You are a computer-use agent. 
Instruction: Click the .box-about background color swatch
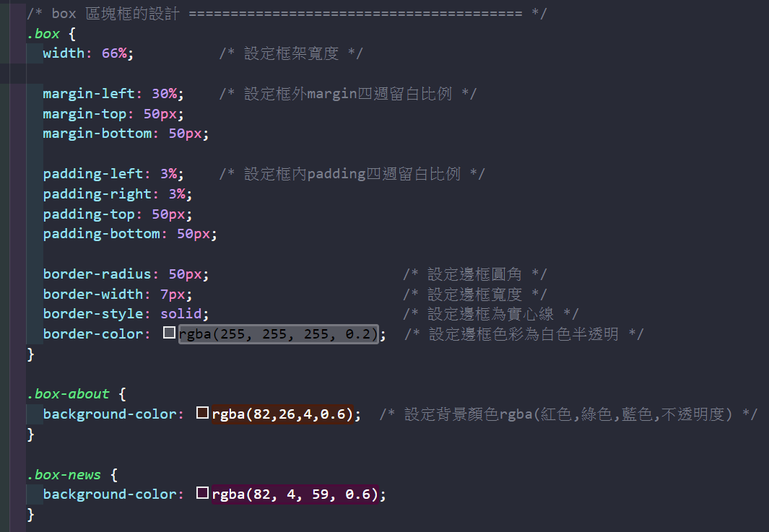[203, 414]
